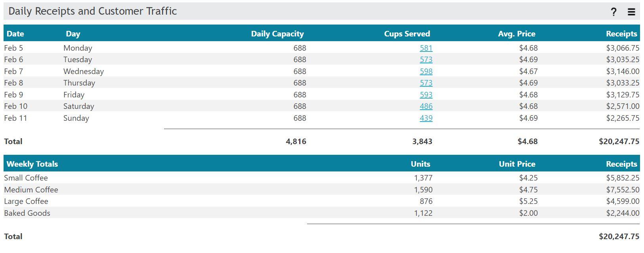The width and height of the screenshot is (644, 253).
Task: Click the 593 cups link for Friday
Action: tap(426, 95)
